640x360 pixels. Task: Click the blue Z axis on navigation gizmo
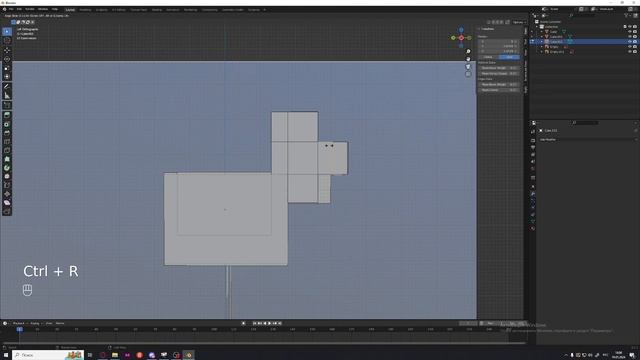461,30
